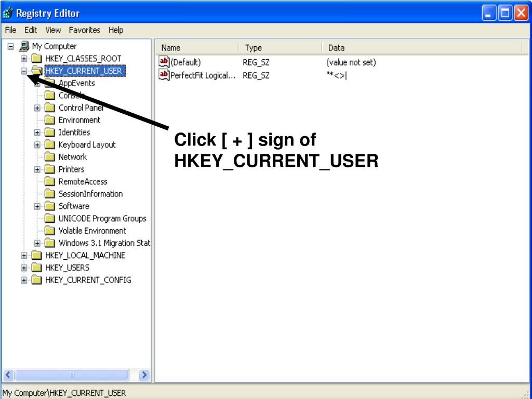The image size is (532, 399).
Task: Expand the Keyboard Layout key
Action: [37, 145]
